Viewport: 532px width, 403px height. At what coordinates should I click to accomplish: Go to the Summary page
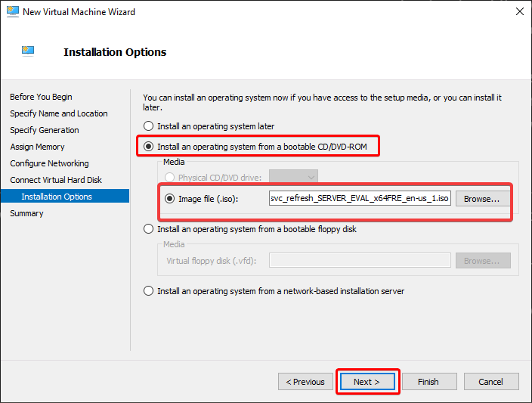pyautogui.click(x=26, y=213)
